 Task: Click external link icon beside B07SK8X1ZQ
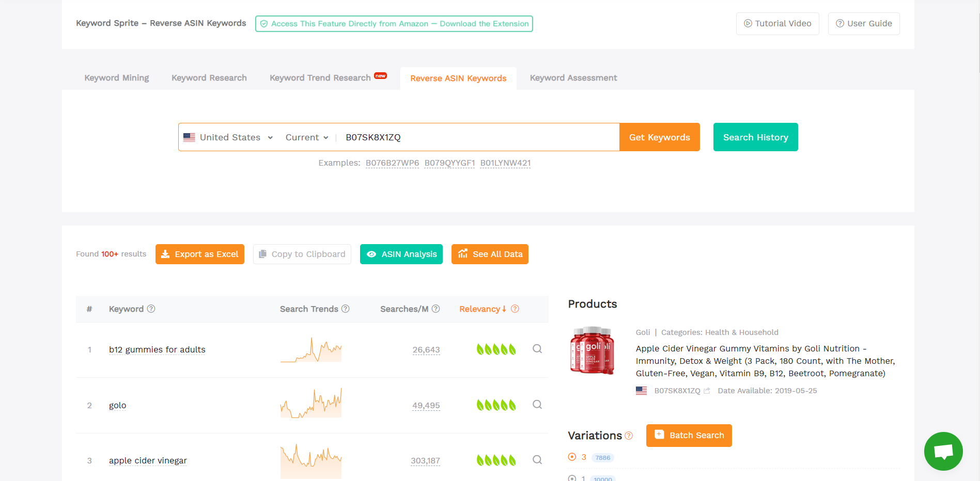707,391
